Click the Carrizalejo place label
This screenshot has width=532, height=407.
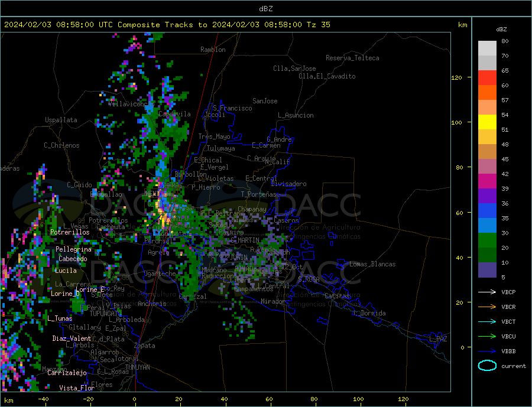tap(67, 373)
